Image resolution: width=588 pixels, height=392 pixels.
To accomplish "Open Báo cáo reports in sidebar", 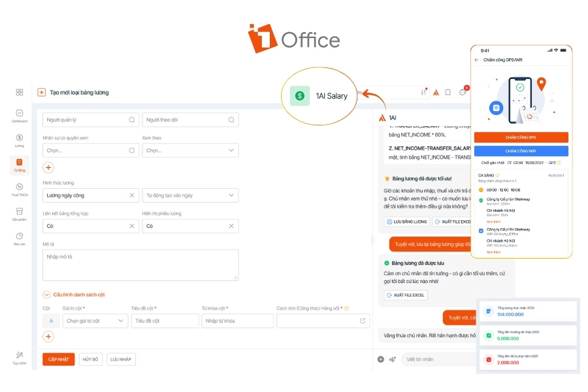I will (x=20, y=239).
